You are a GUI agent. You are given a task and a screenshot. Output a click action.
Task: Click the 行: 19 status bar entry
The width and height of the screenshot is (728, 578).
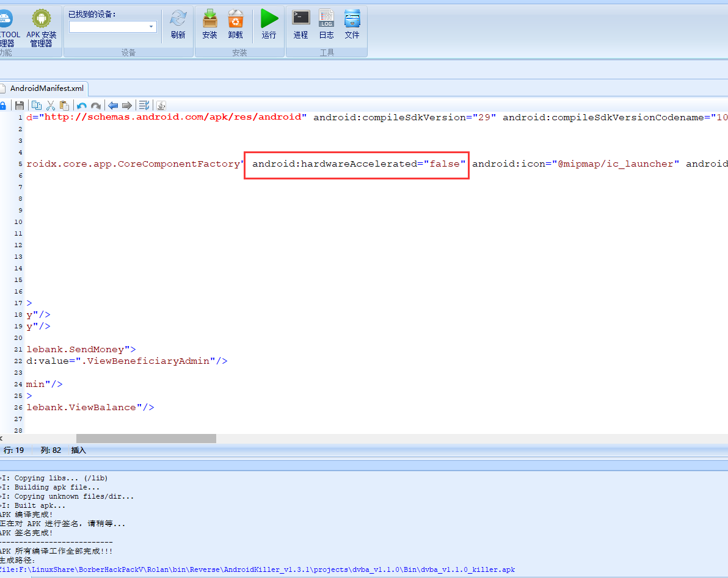(x=14, y=450)
